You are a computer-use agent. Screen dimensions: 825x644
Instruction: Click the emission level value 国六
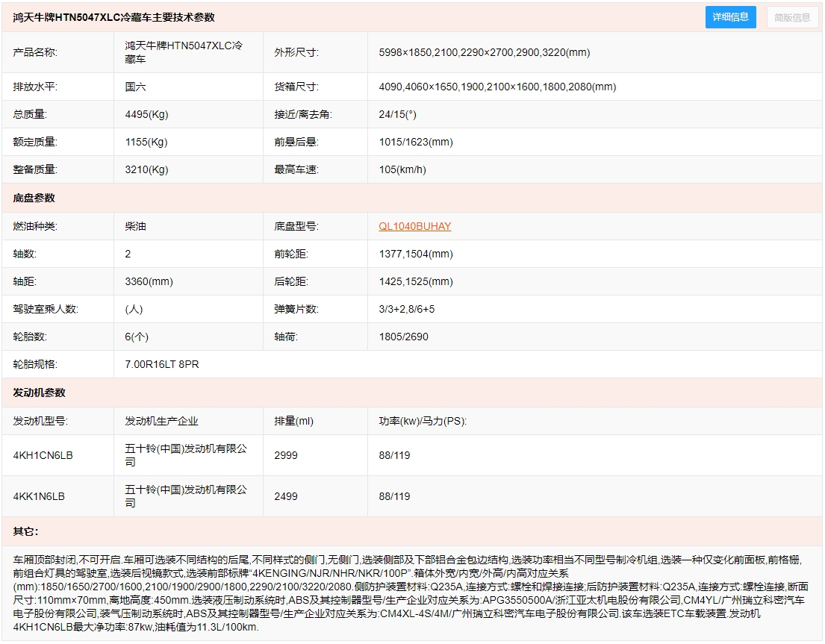pos(135,87)
